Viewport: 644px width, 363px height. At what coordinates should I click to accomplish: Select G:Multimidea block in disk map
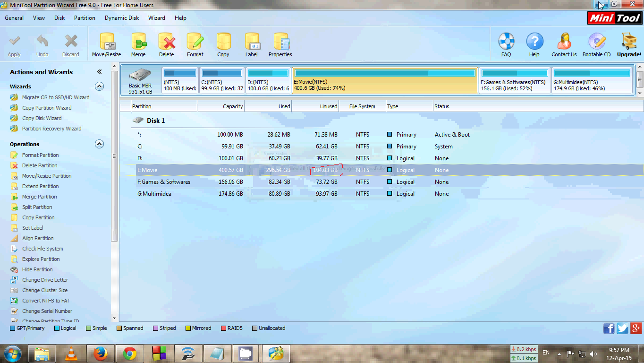click(592, 80)
